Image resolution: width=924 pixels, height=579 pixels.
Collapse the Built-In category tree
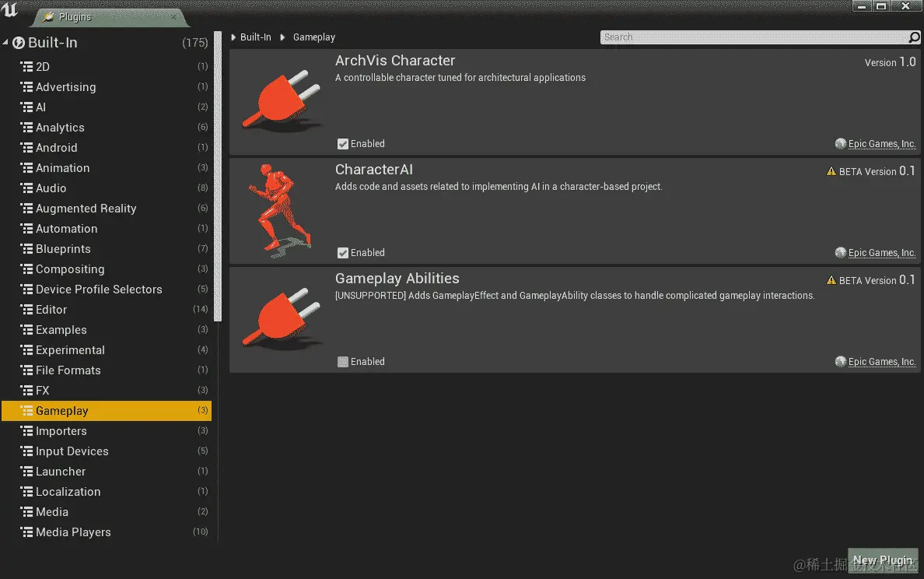(5, 43)
